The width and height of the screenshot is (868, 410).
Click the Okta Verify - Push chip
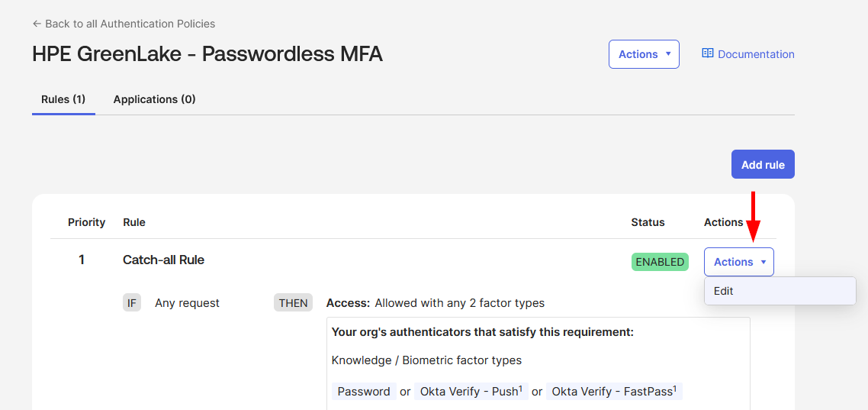[x=471, y=392]
